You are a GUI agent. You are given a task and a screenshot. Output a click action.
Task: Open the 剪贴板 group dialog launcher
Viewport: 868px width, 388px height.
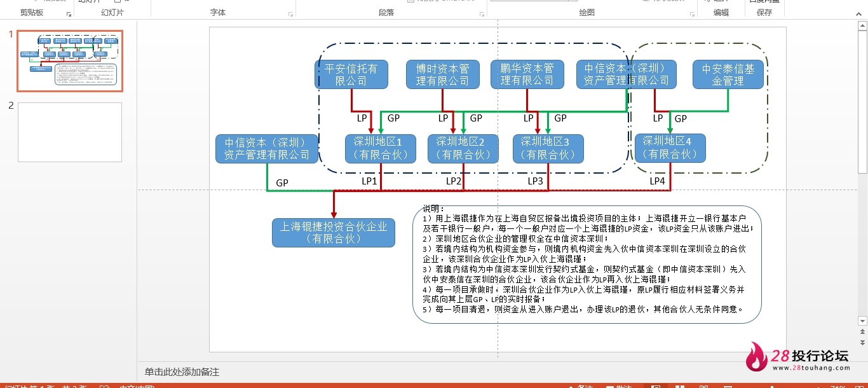click(x=68, y=13)
